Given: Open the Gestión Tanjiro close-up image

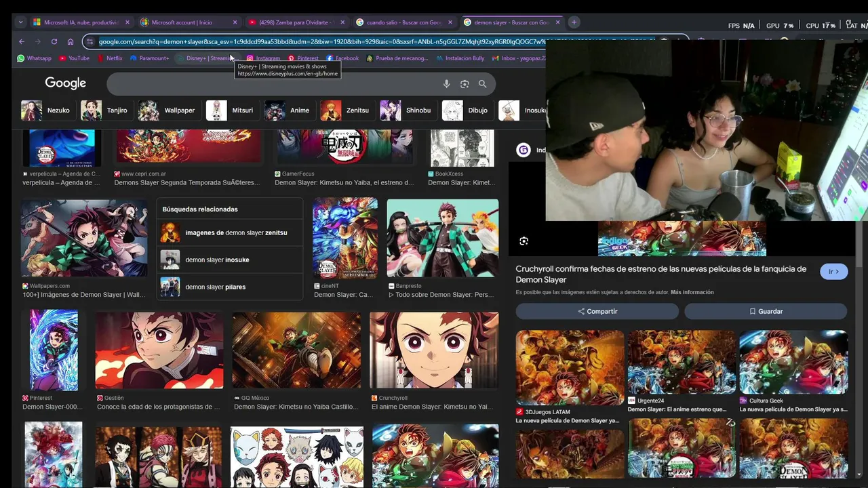Looking at the screenshot, I should click(x=159, y=350).
